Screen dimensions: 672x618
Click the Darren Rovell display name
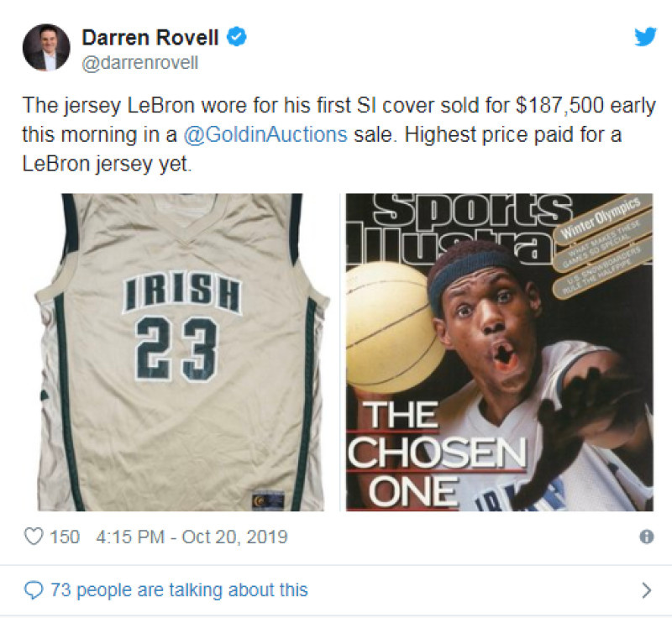click(x=150, y=37)
